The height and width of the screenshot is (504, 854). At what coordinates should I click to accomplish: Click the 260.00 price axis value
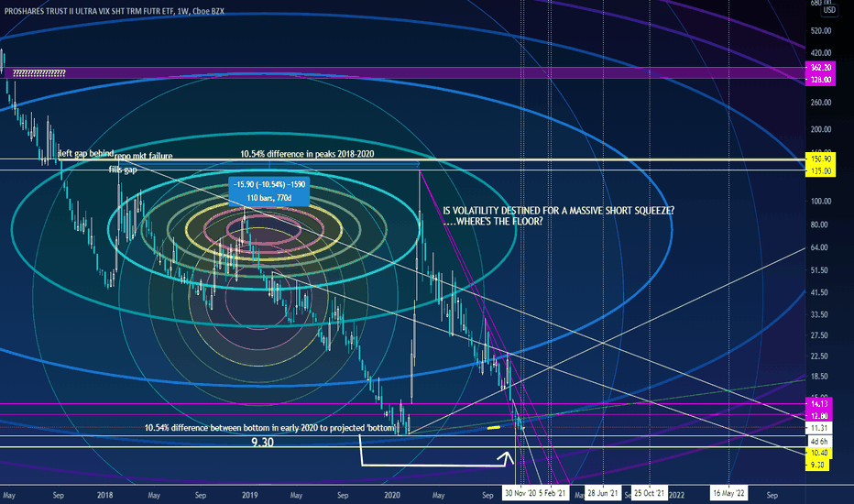pos(821,103)
